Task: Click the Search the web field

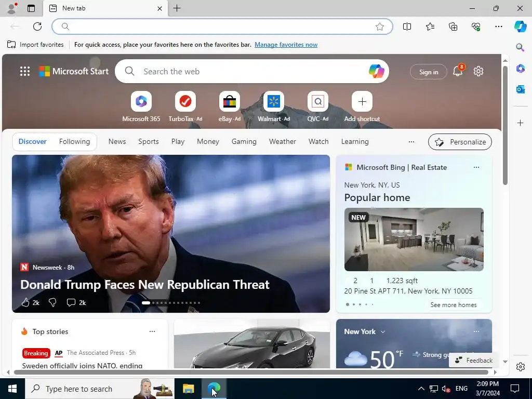Action: pos(252,71)
